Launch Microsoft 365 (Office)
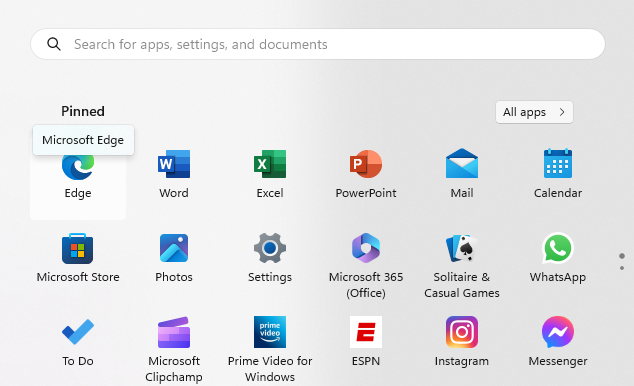 [366, 248]
